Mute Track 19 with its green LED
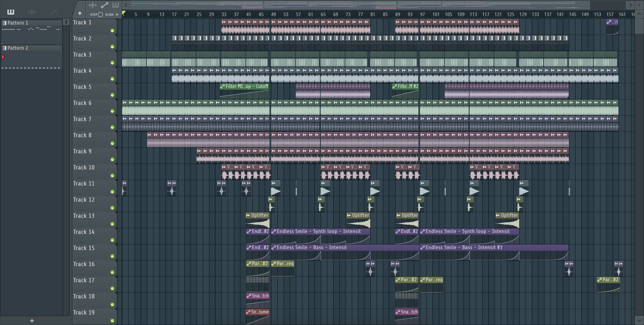 pos(112,321)
